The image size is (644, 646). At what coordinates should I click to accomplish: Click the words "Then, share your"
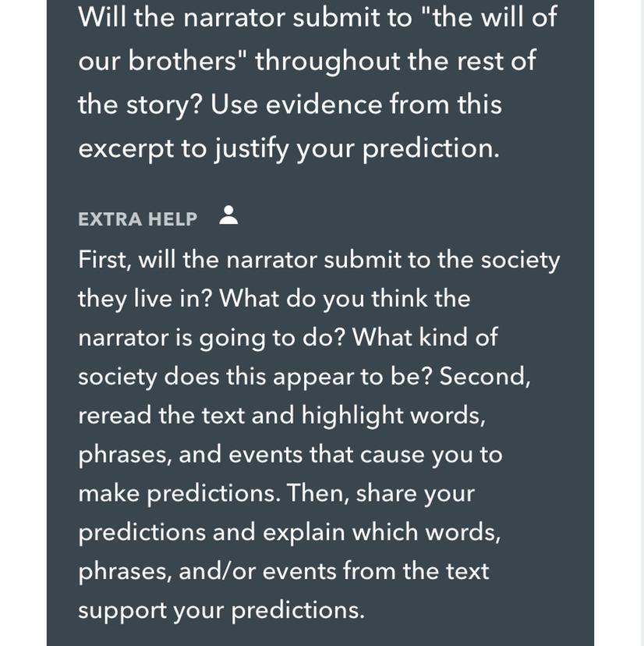click(x=381, y=494)
